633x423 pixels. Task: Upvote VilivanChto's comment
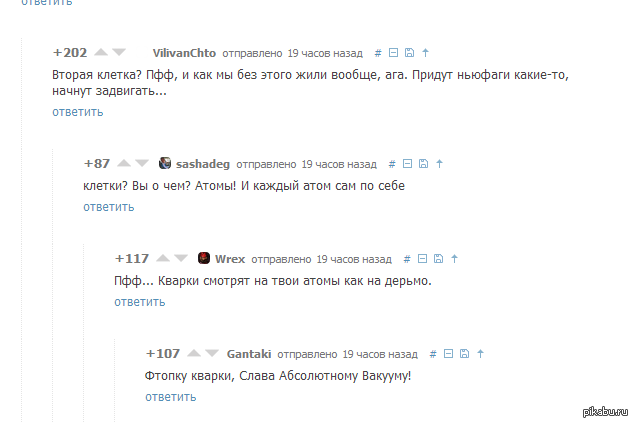coord(101,52)
